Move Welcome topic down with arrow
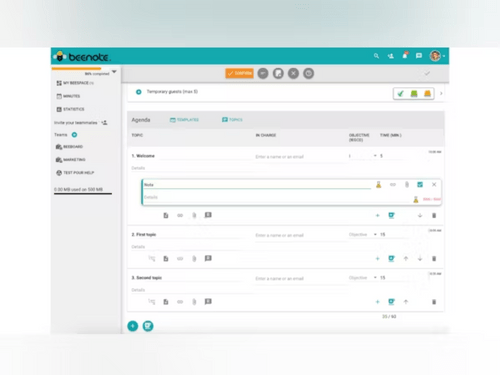 click(x=420, y=215)
